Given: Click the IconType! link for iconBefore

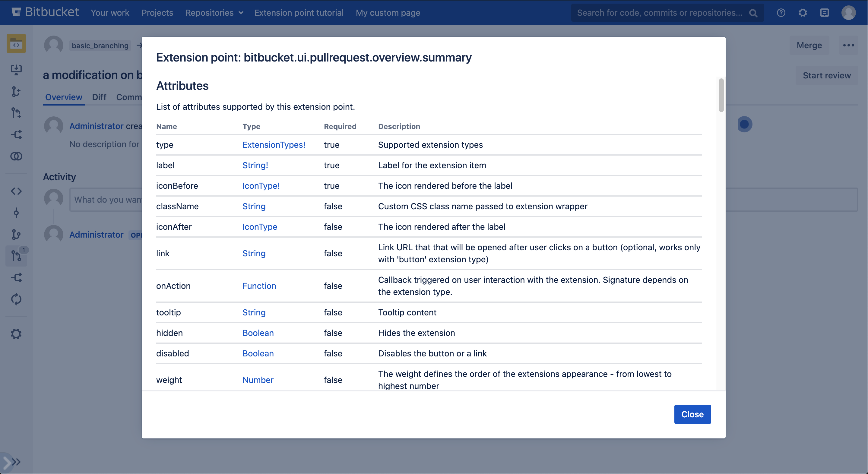Looking at the screenshot, I should coord(261,186).
